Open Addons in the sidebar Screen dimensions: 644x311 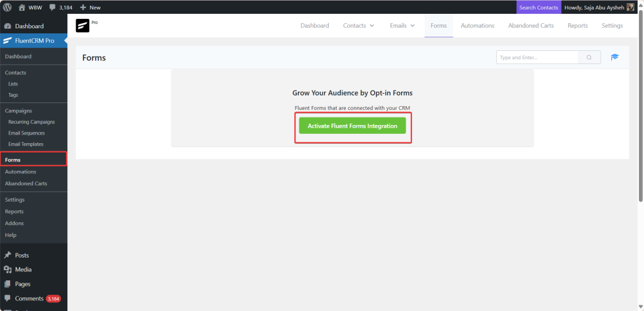point(14,223)
